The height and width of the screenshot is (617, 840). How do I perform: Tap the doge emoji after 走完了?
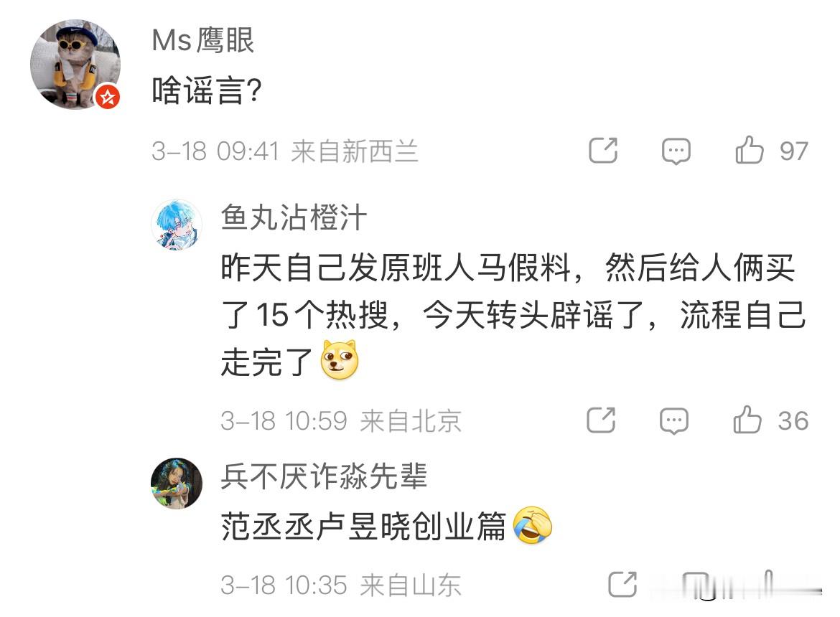pyautogui.click(x=339, y=360)
